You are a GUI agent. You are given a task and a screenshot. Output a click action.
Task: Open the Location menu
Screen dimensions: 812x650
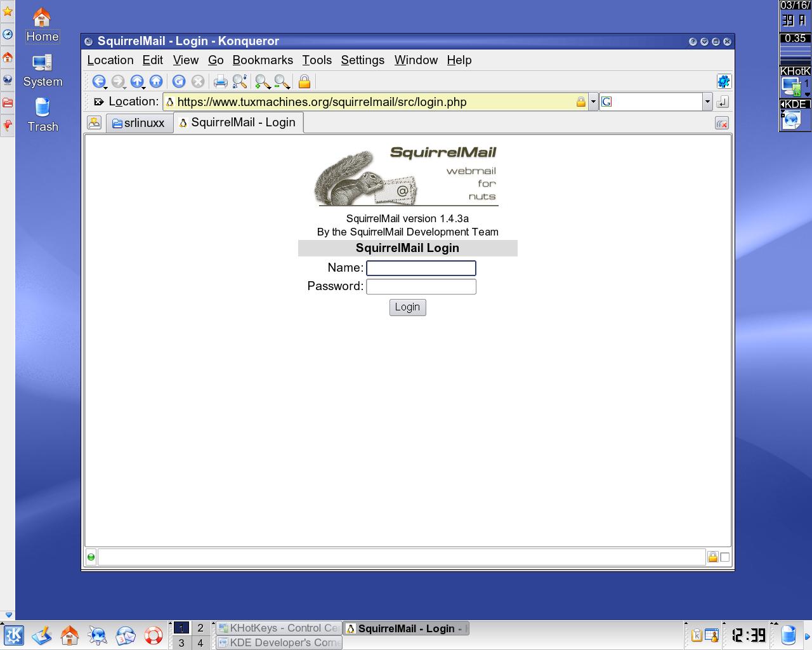[110, 60]
